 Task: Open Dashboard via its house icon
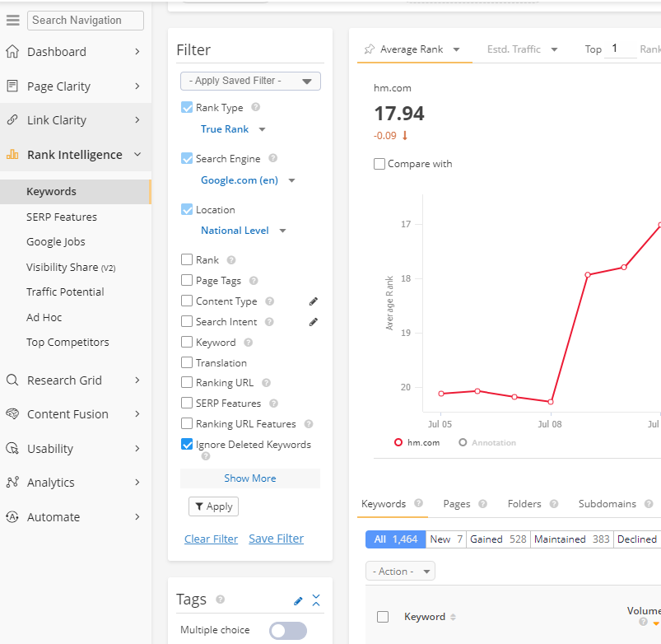tap(12, 52)
